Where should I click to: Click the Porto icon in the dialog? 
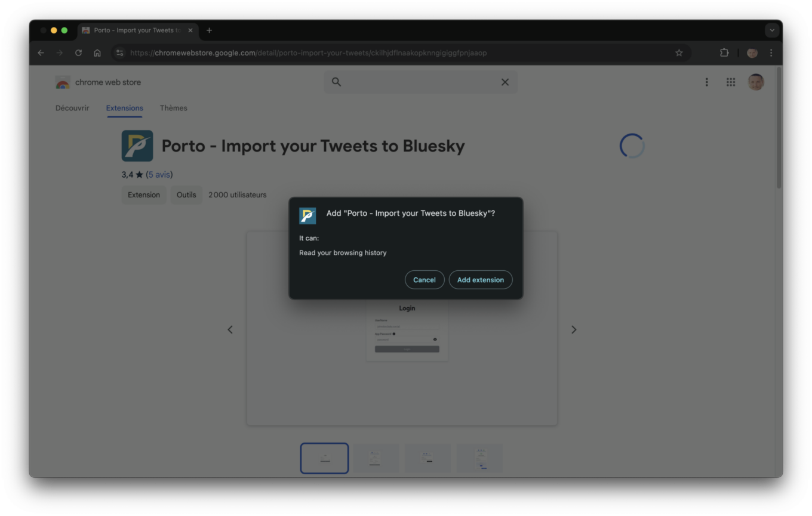[x=307, y=216]
